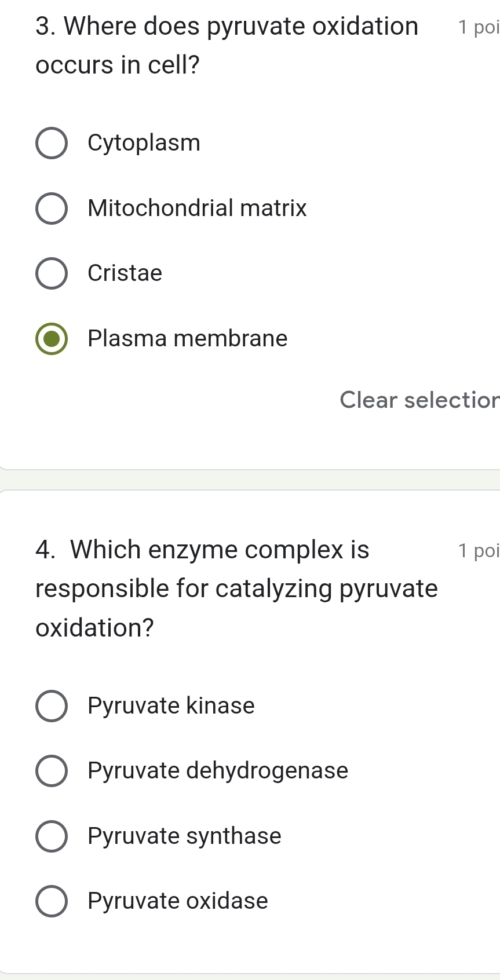Viewport: 500px width, 980px height.
Task: Click the Cytoplasm answer label text
Action: 144,143
